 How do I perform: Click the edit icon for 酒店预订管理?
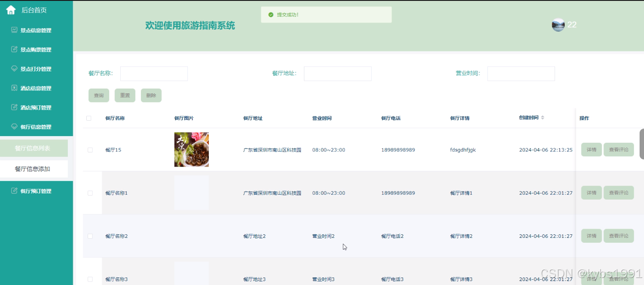pyautogui.click(x=14, y=107)
